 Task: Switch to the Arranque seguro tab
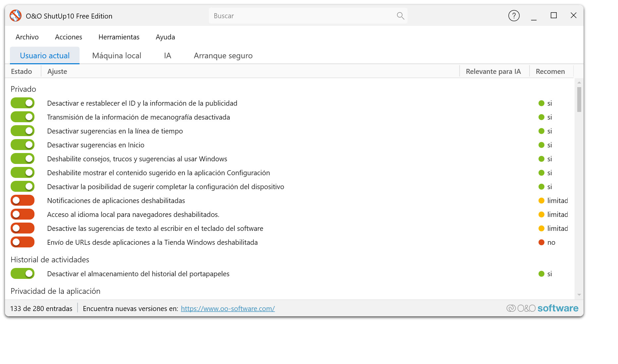pos(223,55)
